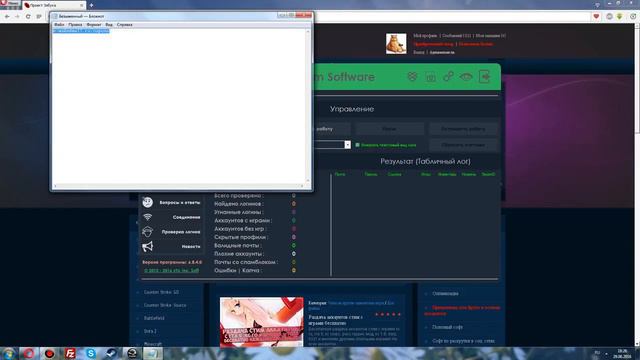Open the Вид menu in Notepad
This screenshot has height=360, width=640.
(x=109, y=24)
